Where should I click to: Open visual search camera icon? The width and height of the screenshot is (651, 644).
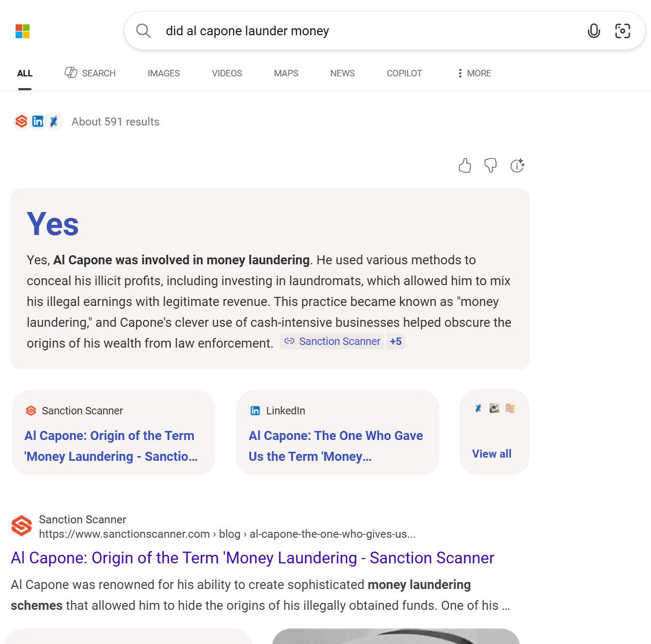click(623, 31)
